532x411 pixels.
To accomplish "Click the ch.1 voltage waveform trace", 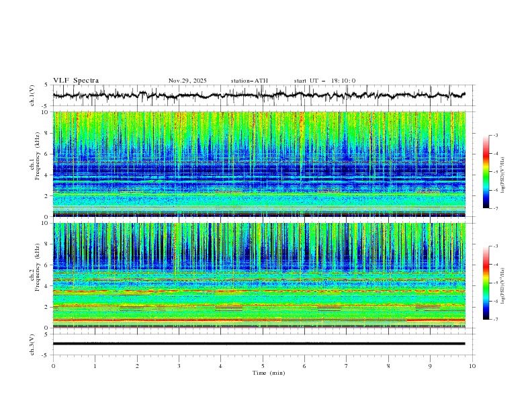I will pos(259,95).
